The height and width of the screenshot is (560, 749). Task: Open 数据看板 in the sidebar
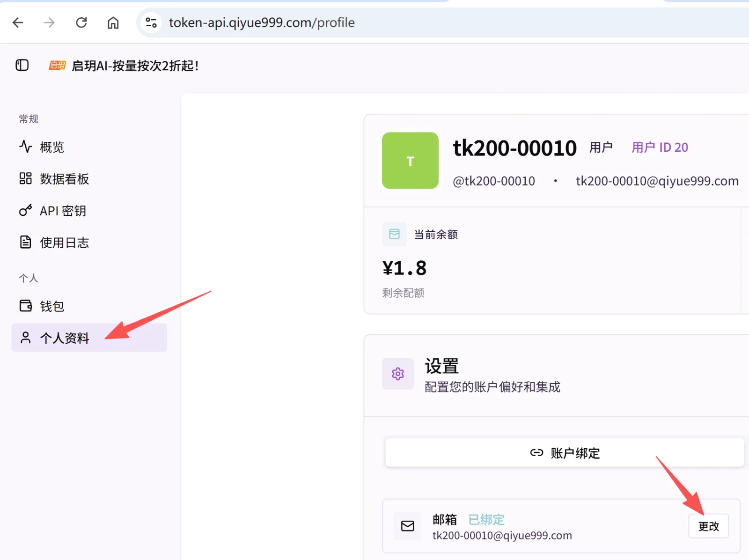pos(89,179)
